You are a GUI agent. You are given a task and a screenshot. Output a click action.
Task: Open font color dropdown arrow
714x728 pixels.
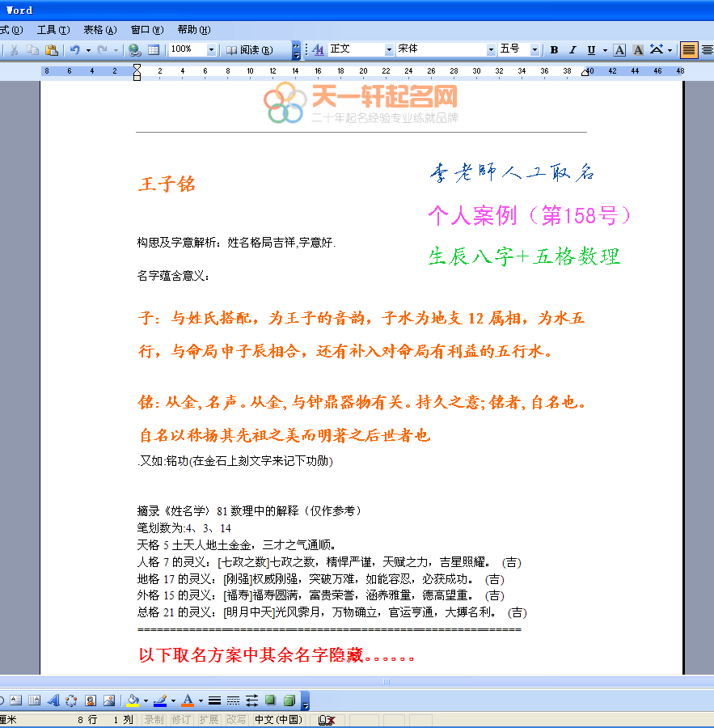[x=201, y=700]
